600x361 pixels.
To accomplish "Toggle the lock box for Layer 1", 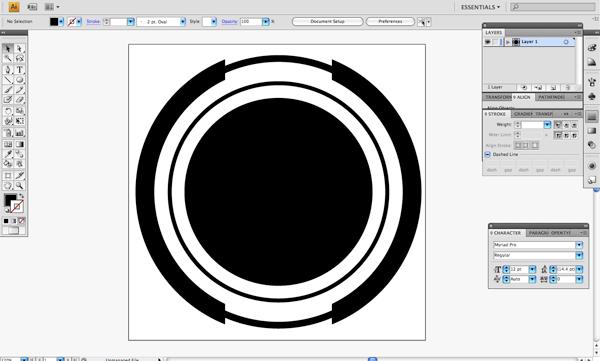I will [x=496, y=42].
